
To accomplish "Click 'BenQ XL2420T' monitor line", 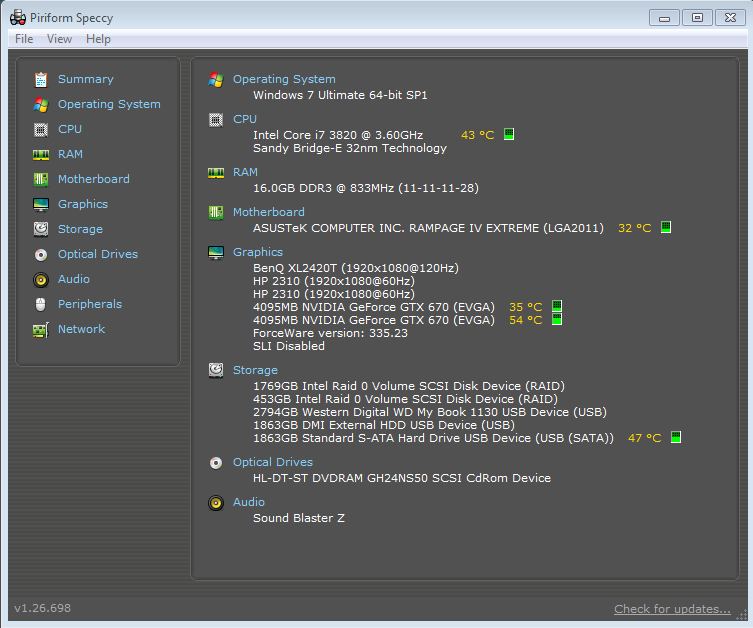I will [356, 268].
